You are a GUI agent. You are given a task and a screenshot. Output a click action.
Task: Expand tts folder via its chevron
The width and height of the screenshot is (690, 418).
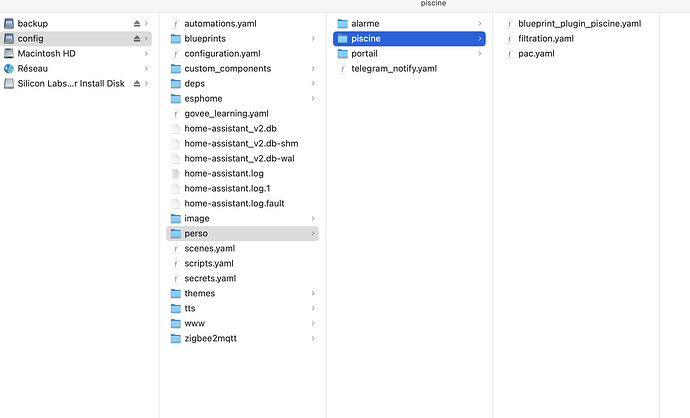click(x=313, y=308)
